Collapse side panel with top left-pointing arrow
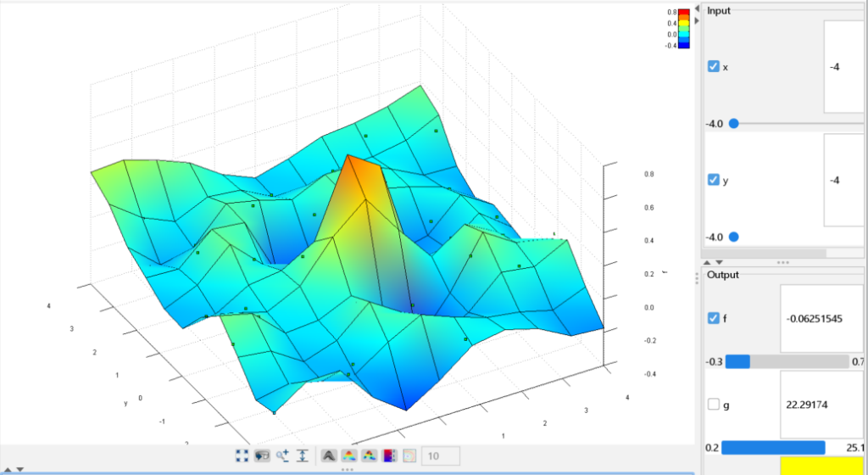 click(697, 7)
